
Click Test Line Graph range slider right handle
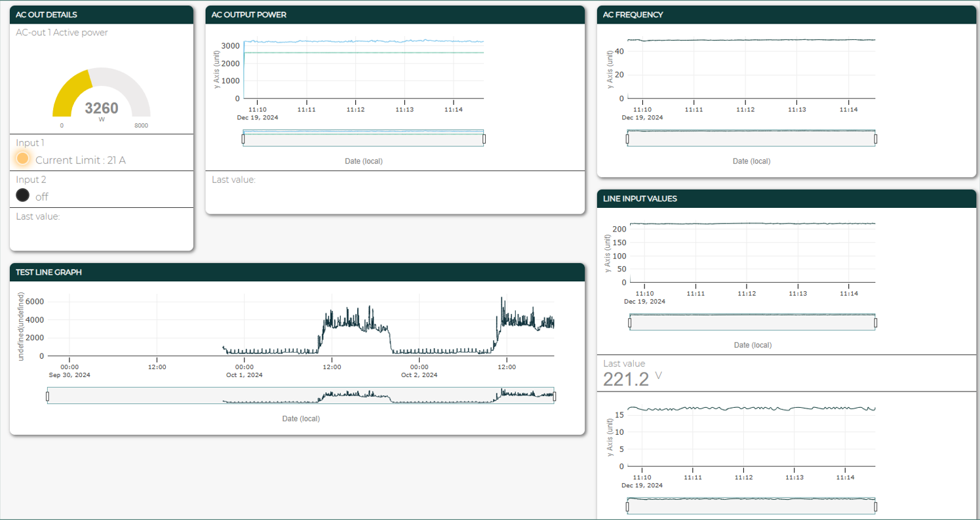point(555,396)
